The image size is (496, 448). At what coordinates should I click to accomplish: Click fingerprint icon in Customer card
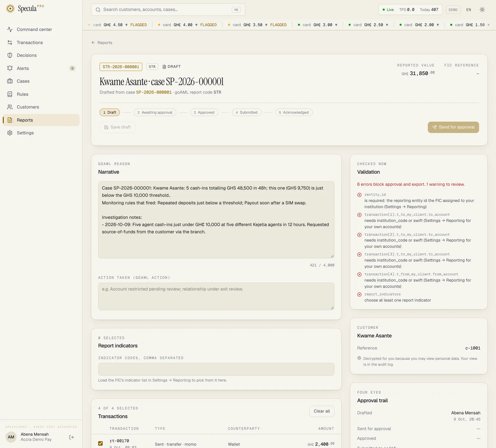[359, 358]
